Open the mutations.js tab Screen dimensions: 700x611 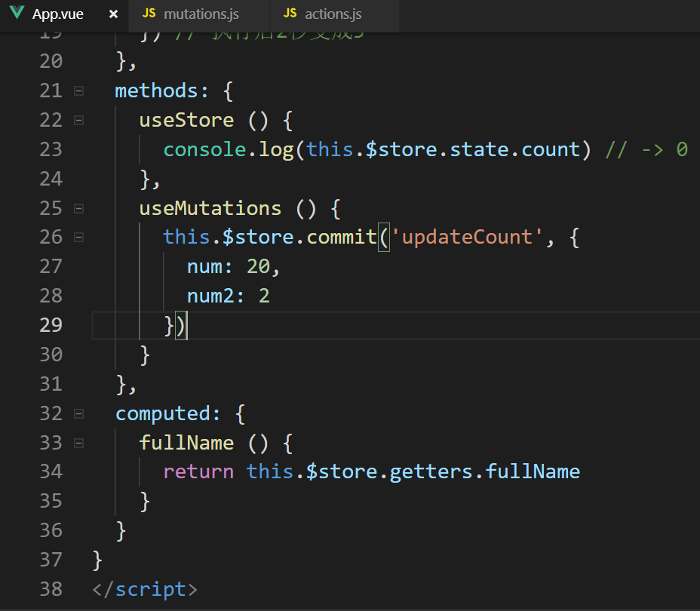(x=199, y=14)
